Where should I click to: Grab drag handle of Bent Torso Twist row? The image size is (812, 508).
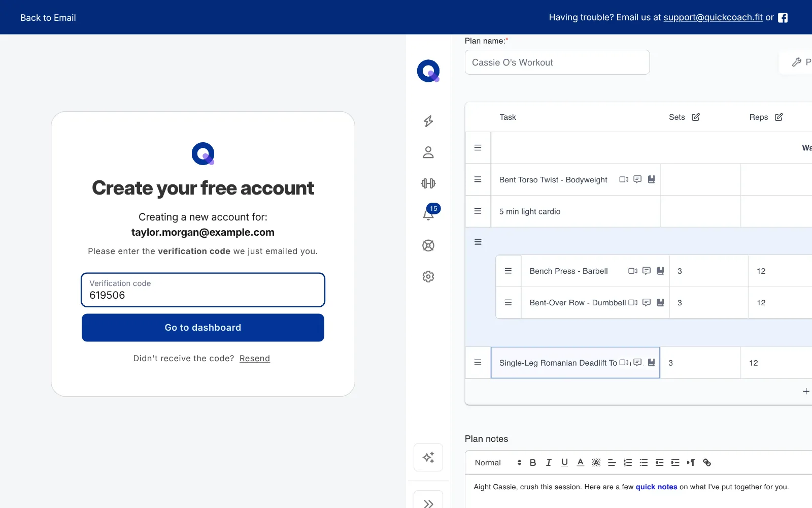click(x=478, y=179)
